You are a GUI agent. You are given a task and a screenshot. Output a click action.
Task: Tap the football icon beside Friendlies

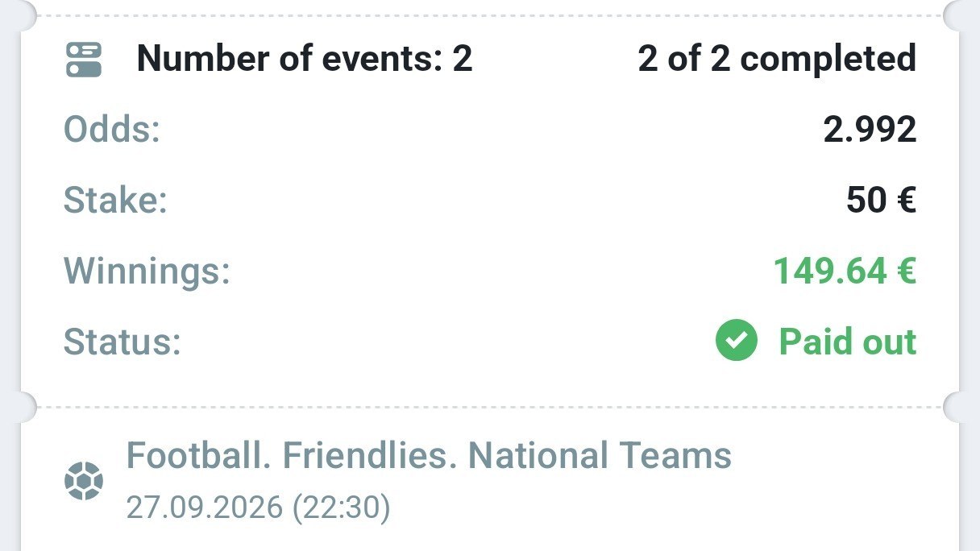click(x=84, y=480)
